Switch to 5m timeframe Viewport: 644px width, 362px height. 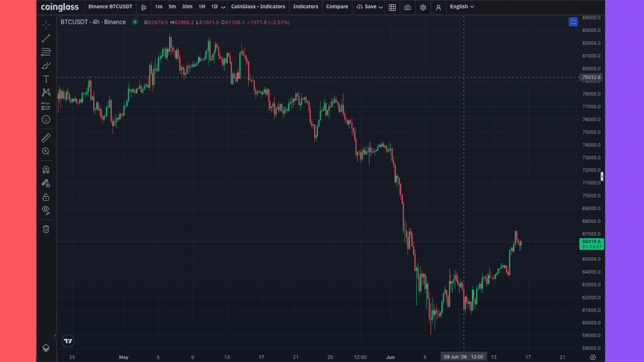(172, 7)
